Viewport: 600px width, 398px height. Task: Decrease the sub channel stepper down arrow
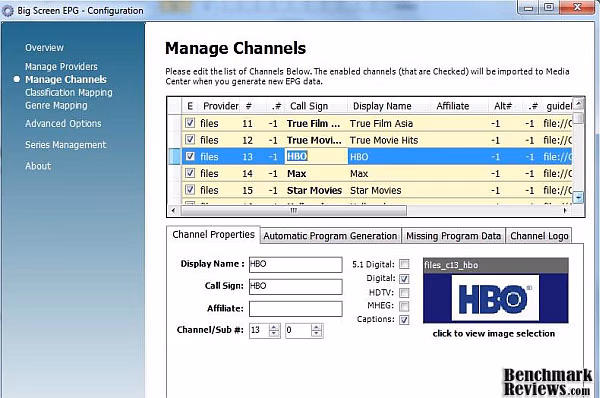pos(316,334)
